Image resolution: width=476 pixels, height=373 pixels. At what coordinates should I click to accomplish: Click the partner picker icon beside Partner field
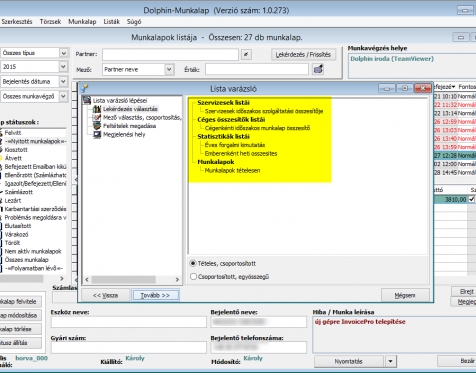tap(246, 54)
